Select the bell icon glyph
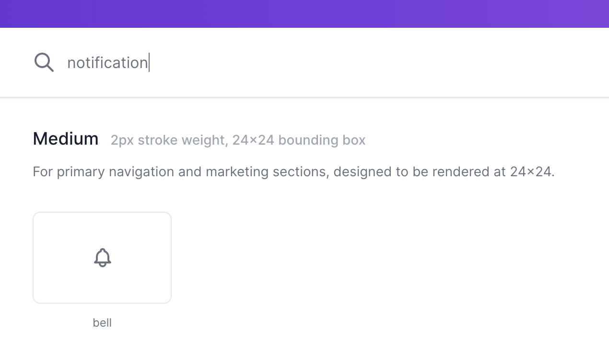The width and height of the screenshot is (609, 364). coord(102,258)
